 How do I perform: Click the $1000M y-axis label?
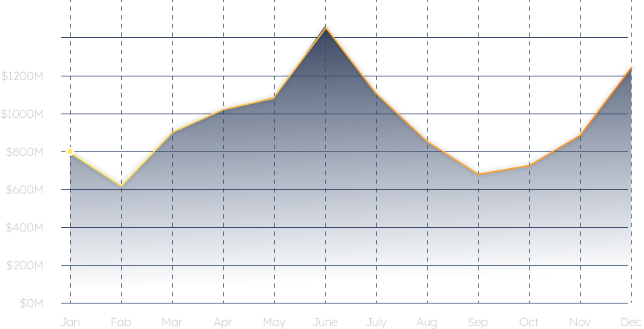coord(22,114)
